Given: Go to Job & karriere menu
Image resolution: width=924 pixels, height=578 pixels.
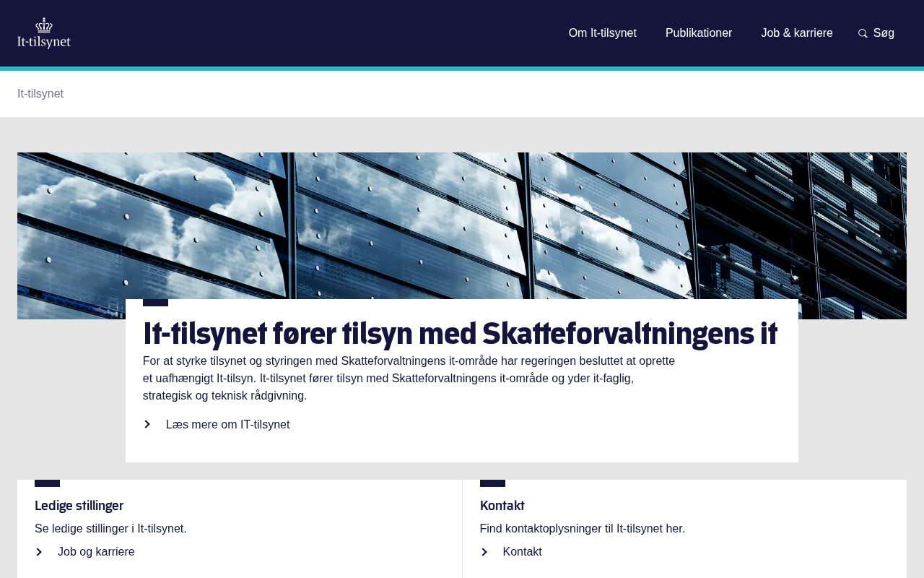Looking at the screenshot, I should 797,33.
